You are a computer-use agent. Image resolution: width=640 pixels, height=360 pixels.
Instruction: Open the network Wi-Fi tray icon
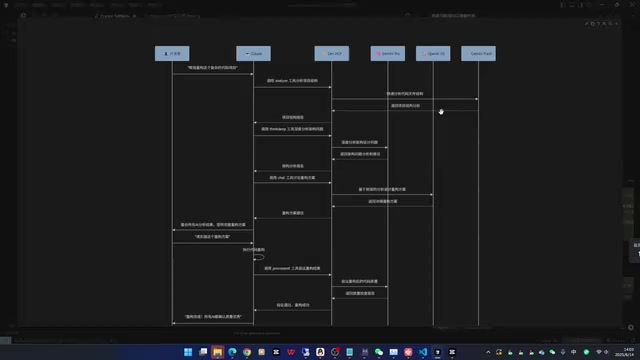599,352
